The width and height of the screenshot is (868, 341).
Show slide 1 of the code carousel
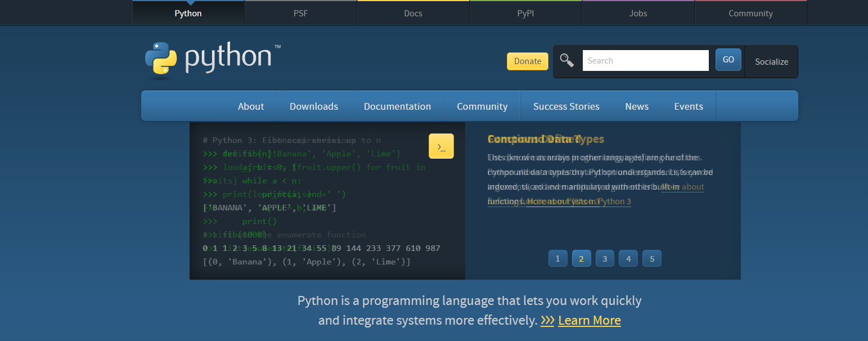click(557, 258)
